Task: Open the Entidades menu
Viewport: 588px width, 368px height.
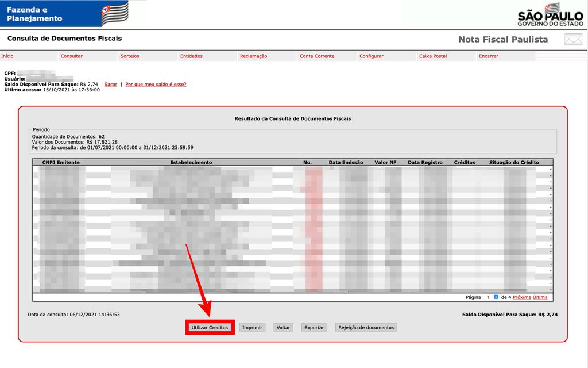Action: click(191, 56)
